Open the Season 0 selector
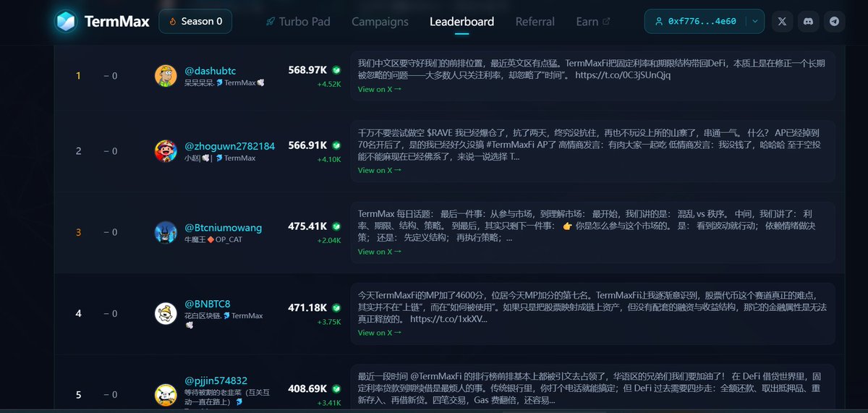The width and height of the screenshot is (868, 413). click(x=195, y=21)
